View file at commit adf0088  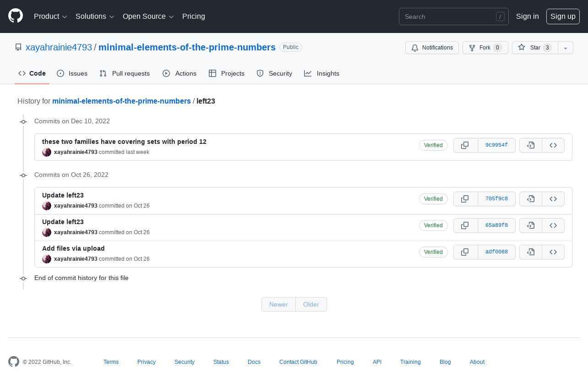coord(531,252)
